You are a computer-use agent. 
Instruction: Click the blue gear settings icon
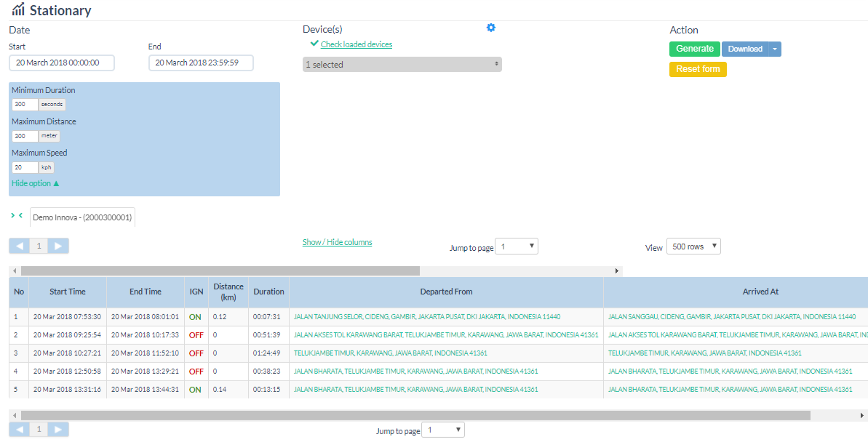pos(491,28)
